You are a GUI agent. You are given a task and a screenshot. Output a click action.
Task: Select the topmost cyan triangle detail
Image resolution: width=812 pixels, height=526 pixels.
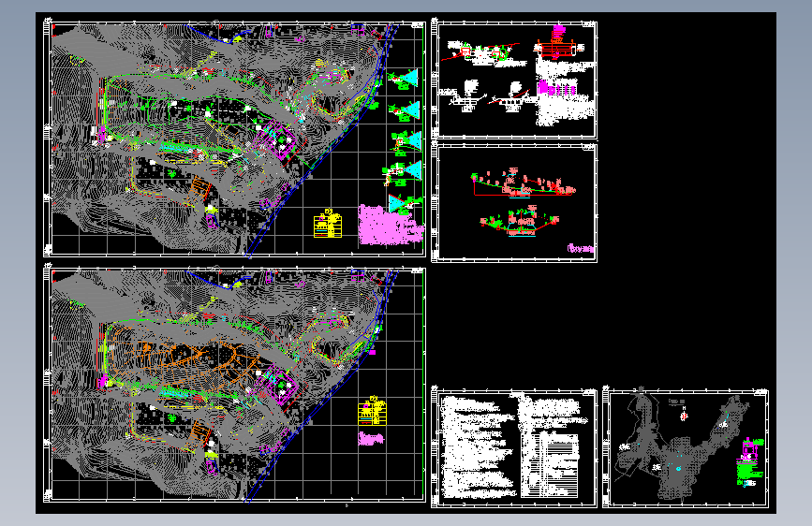[410, 79]
